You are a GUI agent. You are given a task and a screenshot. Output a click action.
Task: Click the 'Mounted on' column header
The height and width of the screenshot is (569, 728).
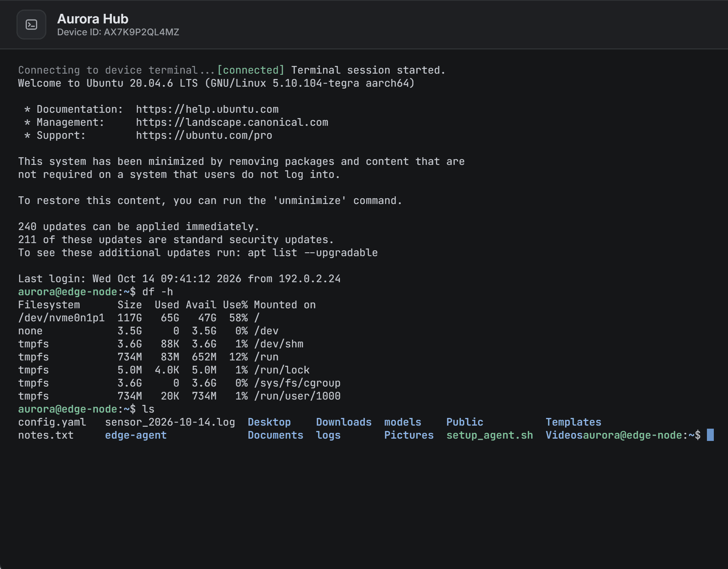(x=285, y=305)
